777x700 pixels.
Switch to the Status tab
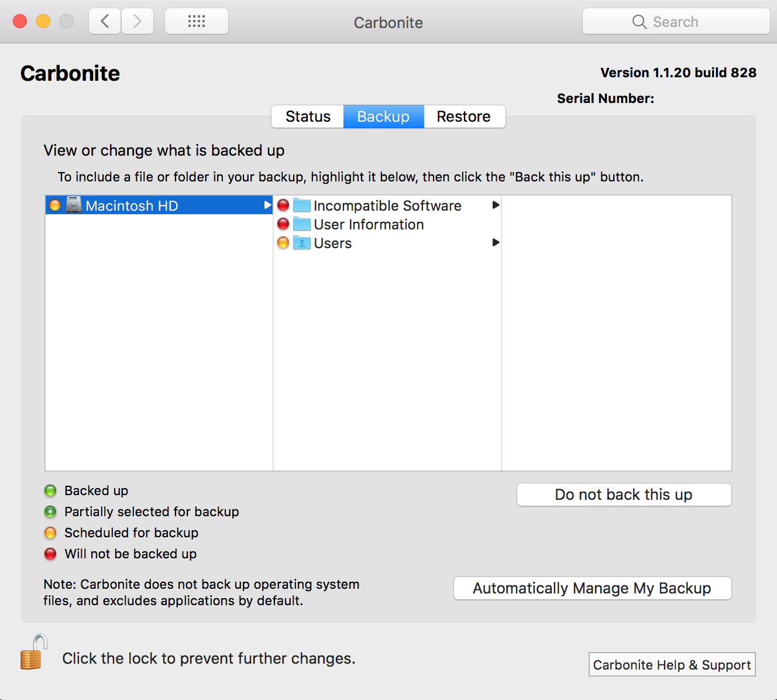(x=308, y=116)
